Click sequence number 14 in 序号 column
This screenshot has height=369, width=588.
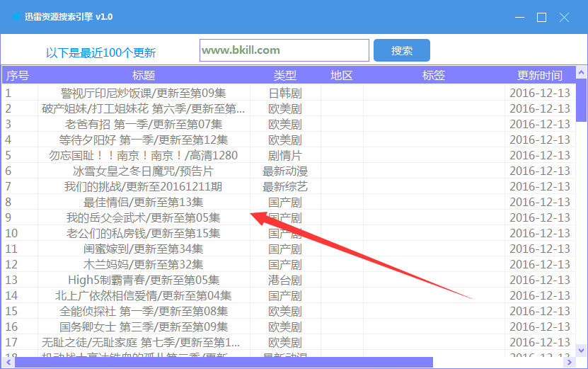coord(11,296)
